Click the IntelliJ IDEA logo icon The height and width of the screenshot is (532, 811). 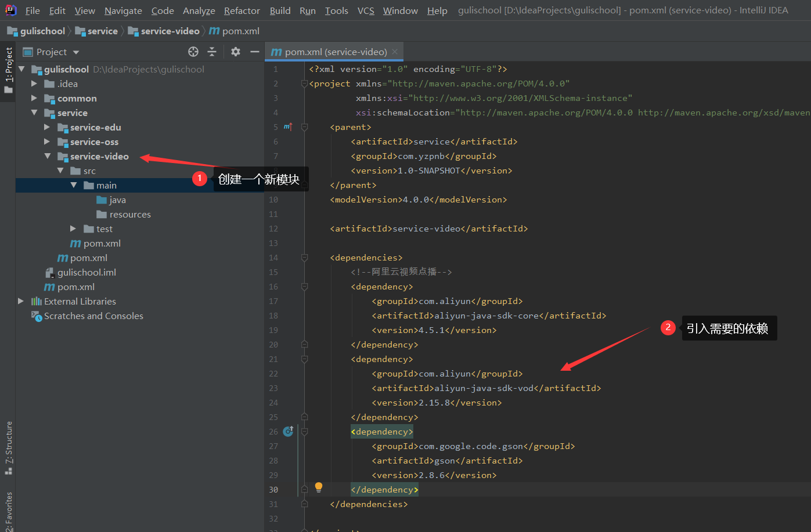(11, 10)
